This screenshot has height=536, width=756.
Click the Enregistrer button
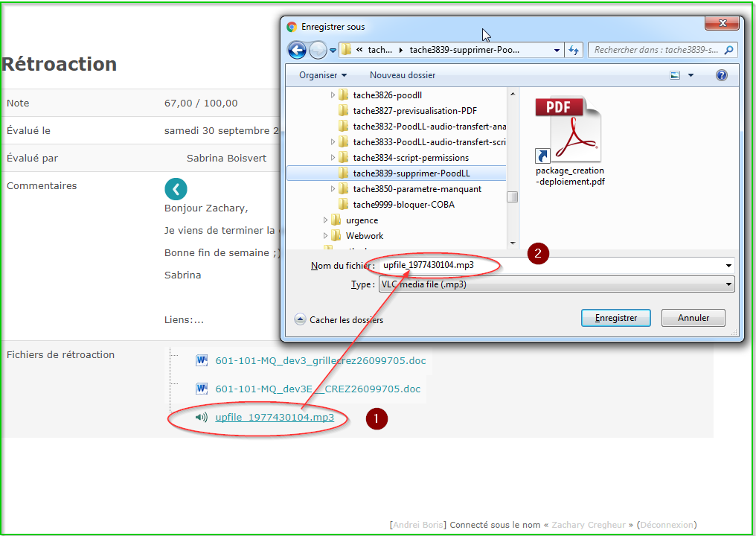tap(615, 318)
